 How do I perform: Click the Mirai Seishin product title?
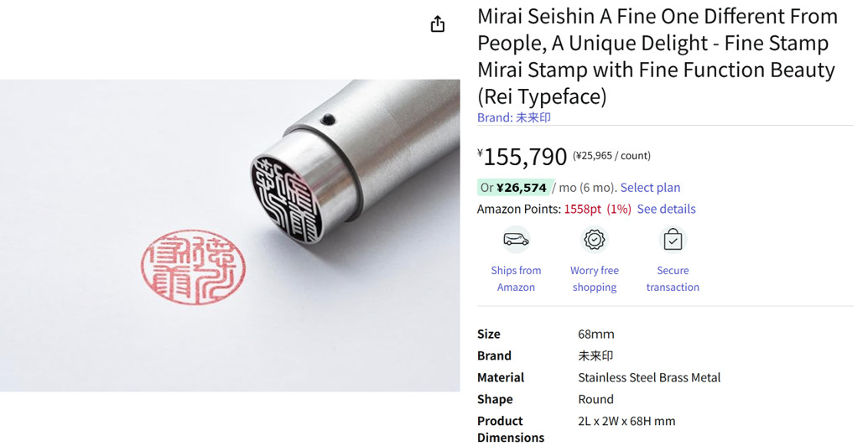[657, 56]
